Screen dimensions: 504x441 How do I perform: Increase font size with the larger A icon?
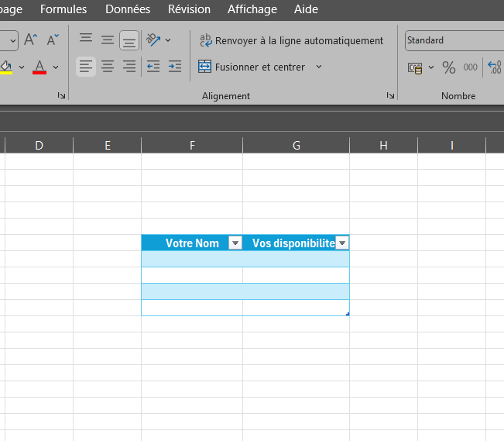click(x=31, y=40)
